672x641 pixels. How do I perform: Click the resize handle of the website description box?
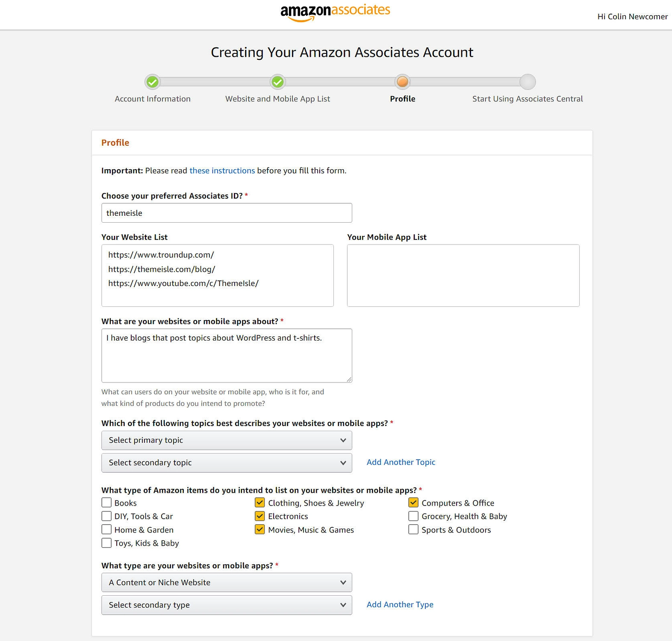[349, 379]
